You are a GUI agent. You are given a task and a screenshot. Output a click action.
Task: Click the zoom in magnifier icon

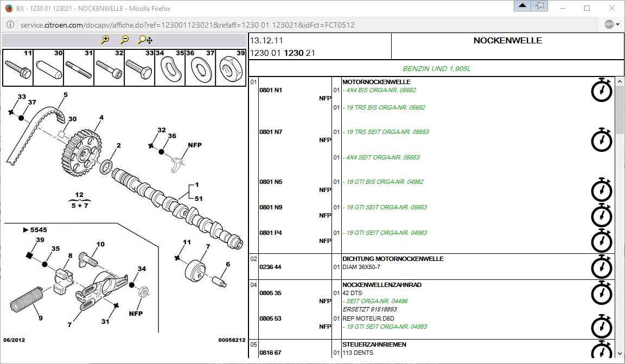click(x=105, y=40)
